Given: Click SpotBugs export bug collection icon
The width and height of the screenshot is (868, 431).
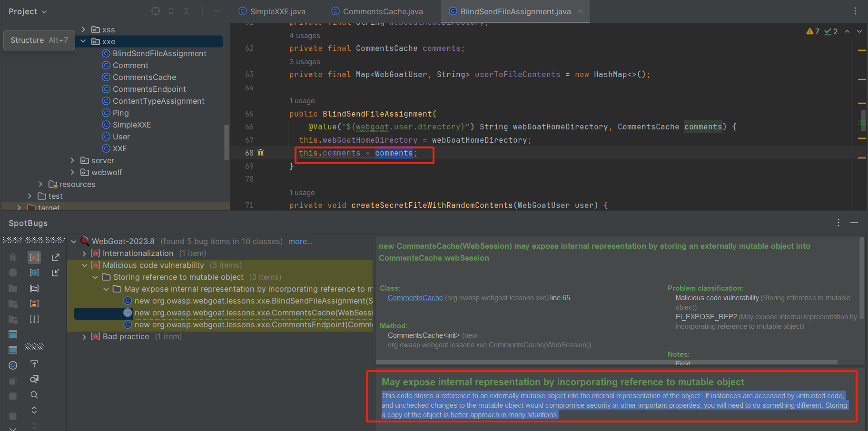Looking at the screenshot, I should tap(34, 364).
